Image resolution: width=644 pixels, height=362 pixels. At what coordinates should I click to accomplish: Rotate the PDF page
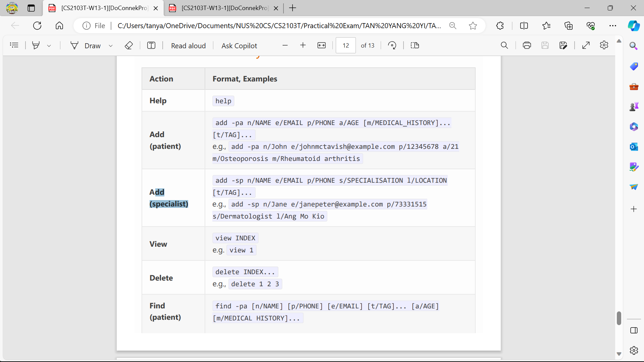point(392,45)
